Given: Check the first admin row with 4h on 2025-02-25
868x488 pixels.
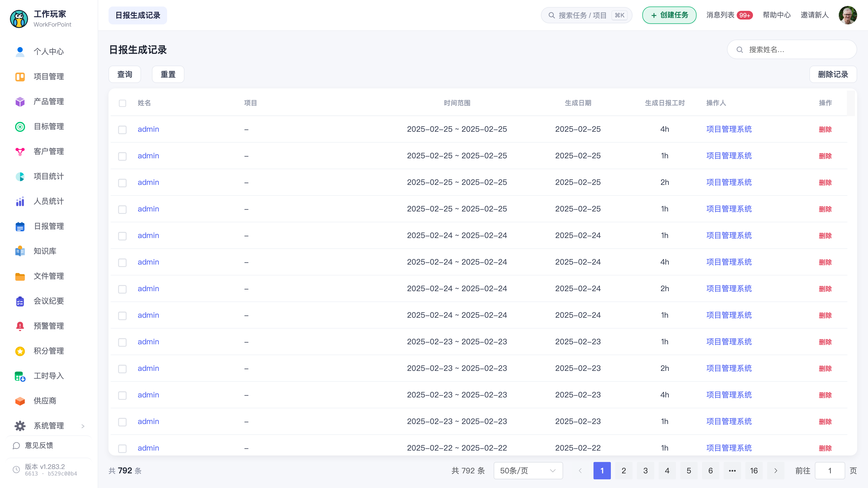Looking at the screenshot, I should tap(122, 130).
